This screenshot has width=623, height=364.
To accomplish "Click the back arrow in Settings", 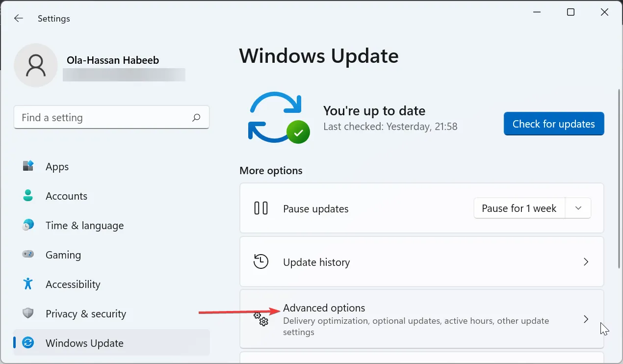I will point(18,18).
